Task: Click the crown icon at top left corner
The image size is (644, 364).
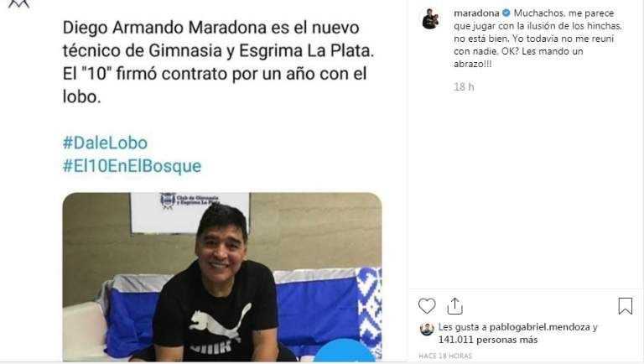Action: 19,4
